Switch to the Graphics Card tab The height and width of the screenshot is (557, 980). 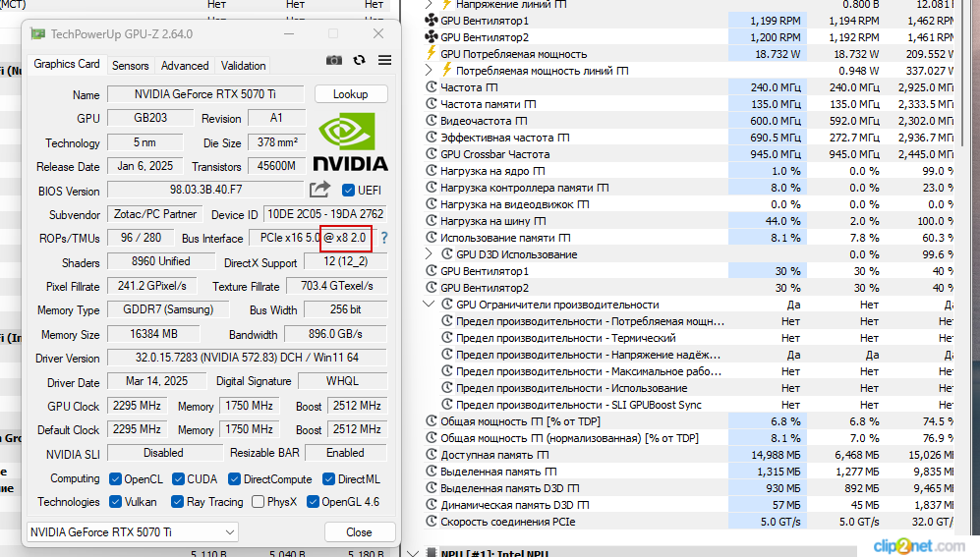point(67,64)
